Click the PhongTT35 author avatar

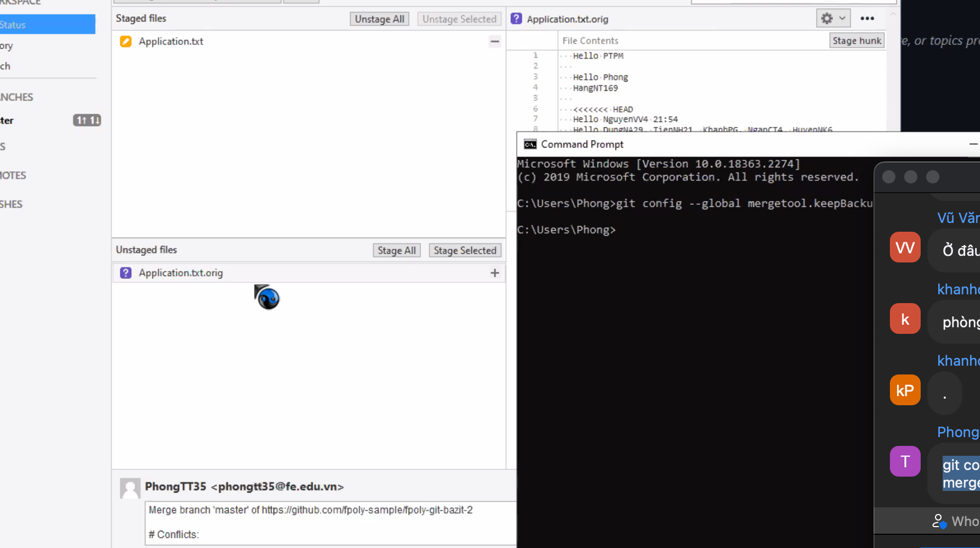point(130,488)
